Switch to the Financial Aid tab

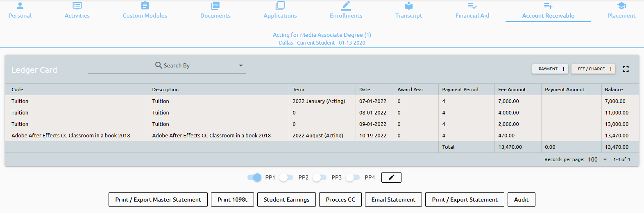click(472, 11)
